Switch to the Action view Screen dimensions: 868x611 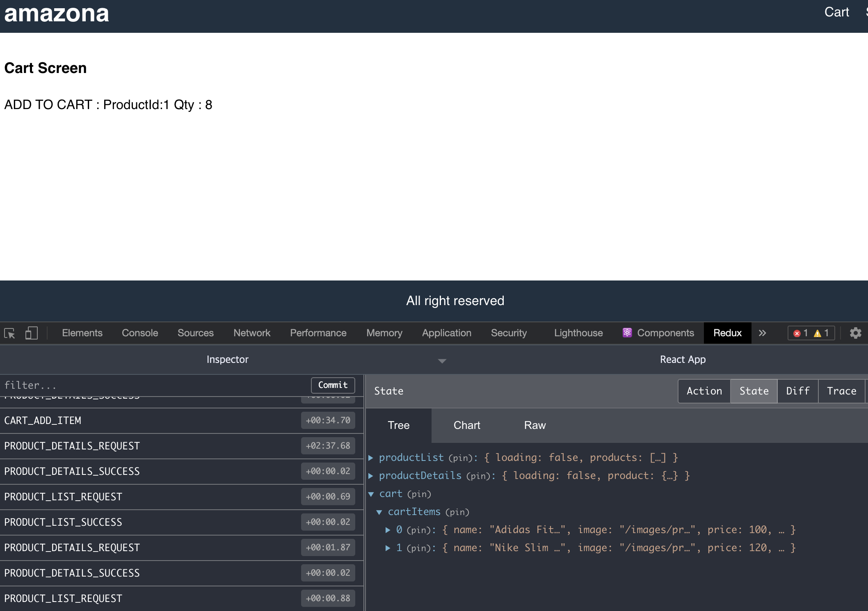(704, 391)
